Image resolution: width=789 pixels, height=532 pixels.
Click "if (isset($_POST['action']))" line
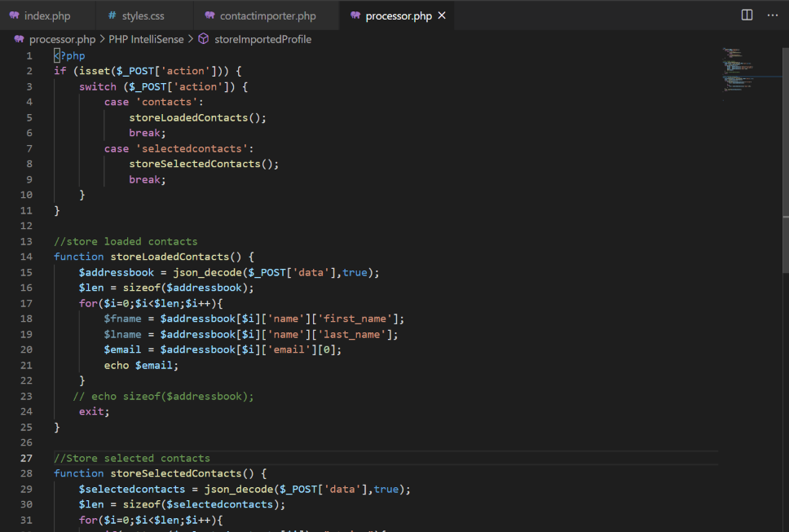coord(148,71)
